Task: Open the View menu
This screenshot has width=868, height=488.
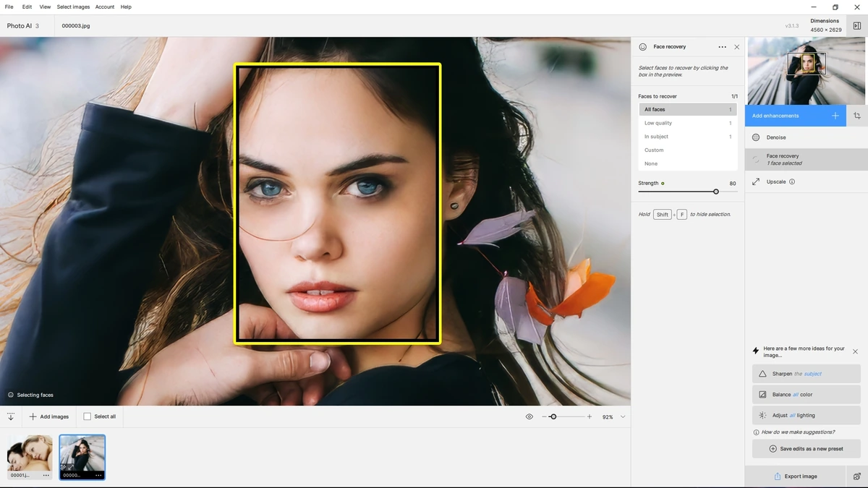Action: (45, 7)
